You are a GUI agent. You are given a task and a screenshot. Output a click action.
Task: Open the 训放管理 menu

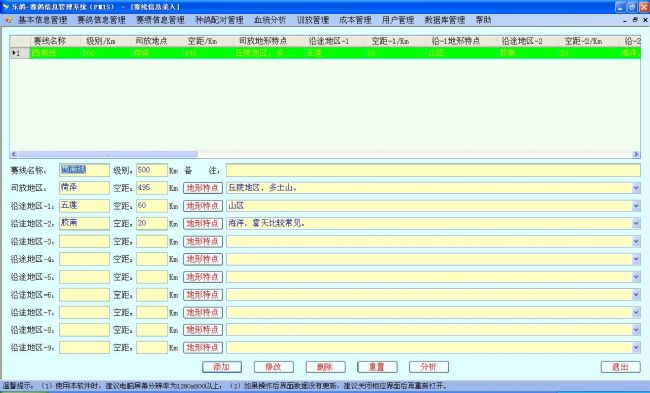(x=313, y=20)
